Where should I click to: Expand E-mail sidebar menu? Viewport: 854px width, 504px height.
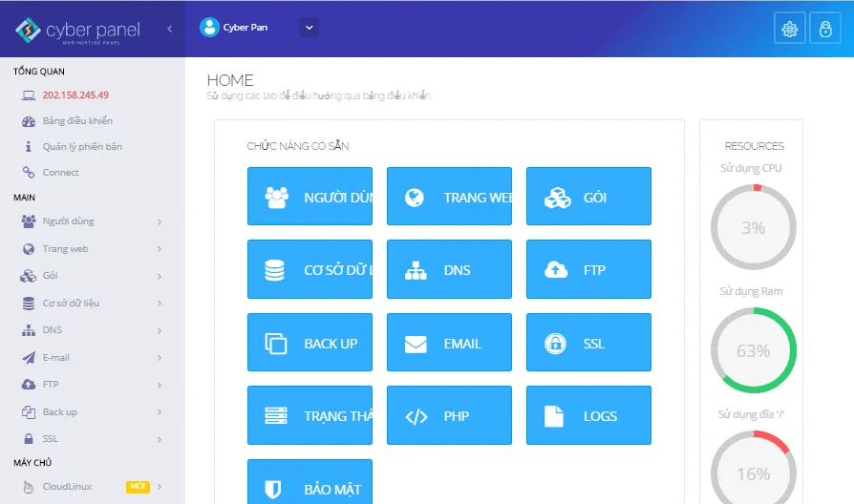92,358
